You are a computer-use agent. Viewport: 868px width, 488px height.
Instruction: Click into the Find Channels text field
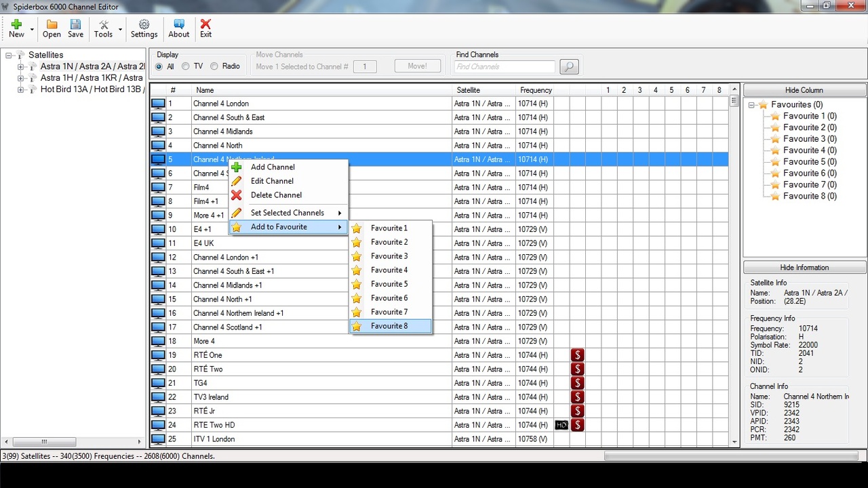(x=505, y=66)
